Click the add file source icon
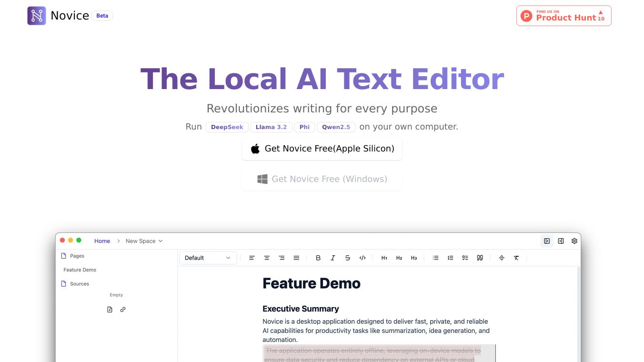The image size is (644, 362). 110,310
